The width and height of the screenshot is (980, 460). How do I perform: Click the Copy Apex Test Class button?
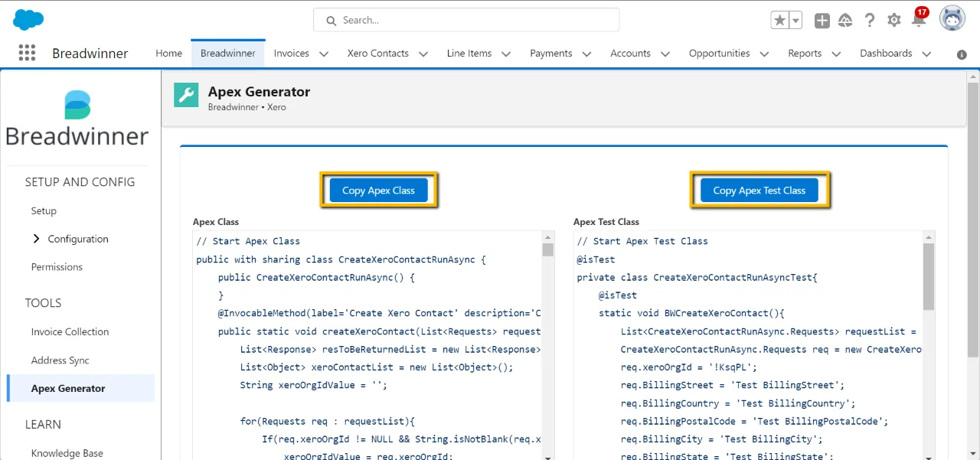(759, 191)
